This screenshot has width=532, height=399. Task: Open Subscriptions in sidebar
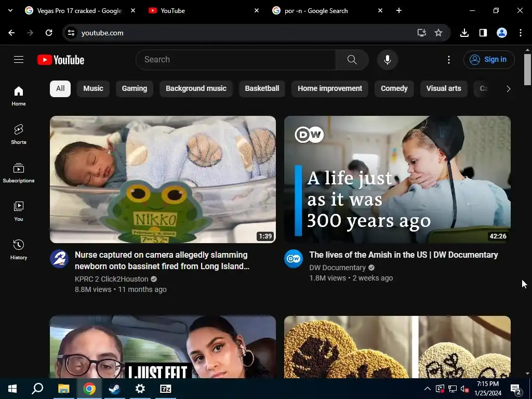coord(19,172)
